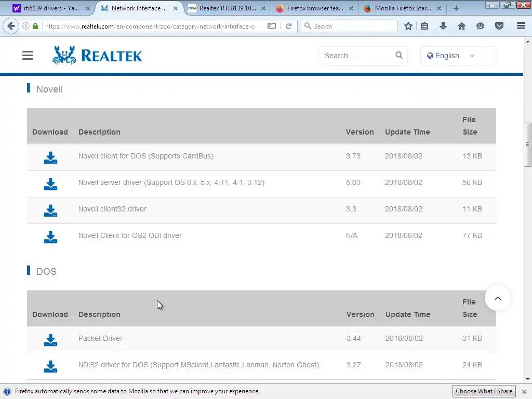Click the N/A version cell

pyautogui.click(x=352, y=235)
